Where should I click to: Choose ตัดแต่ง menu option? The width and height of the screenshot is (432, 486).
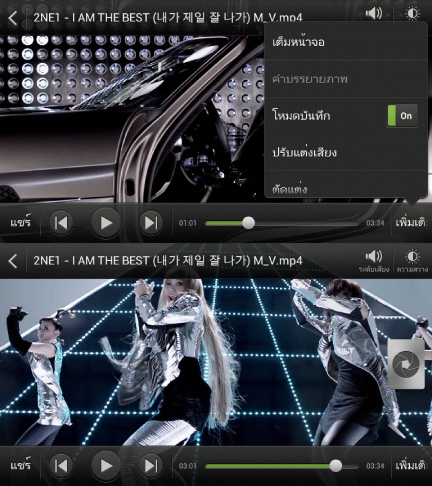346,185
